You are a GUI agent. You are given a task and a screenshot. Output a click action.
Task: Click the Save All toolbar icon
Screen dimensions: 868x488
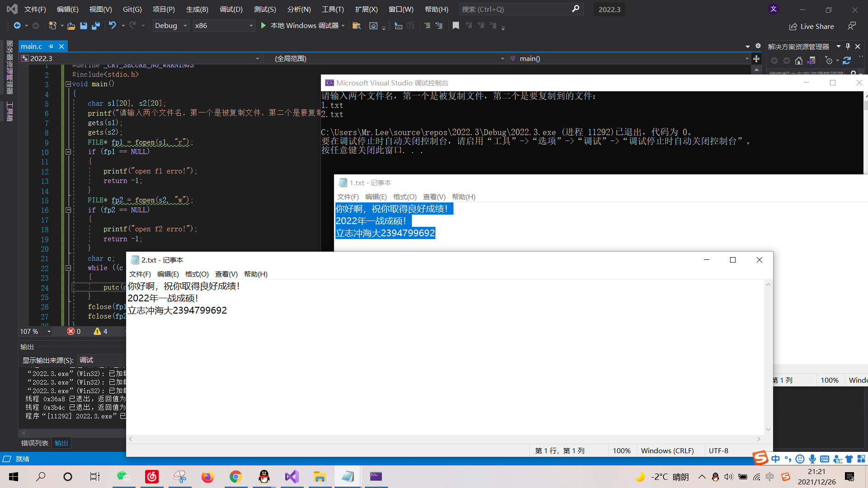click(96, 26)
